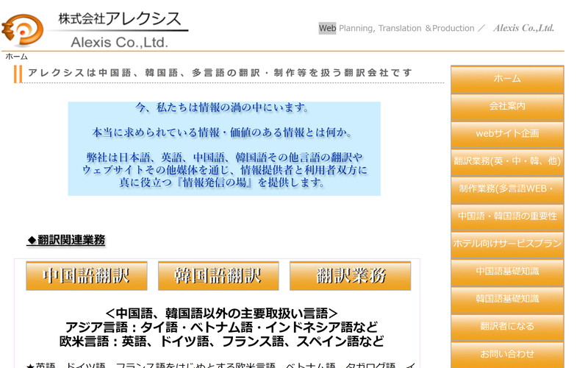The image size is (588, 368).
Task: Click the ホーム breadcrumb text at top left
Action: [x=17, y=57]
